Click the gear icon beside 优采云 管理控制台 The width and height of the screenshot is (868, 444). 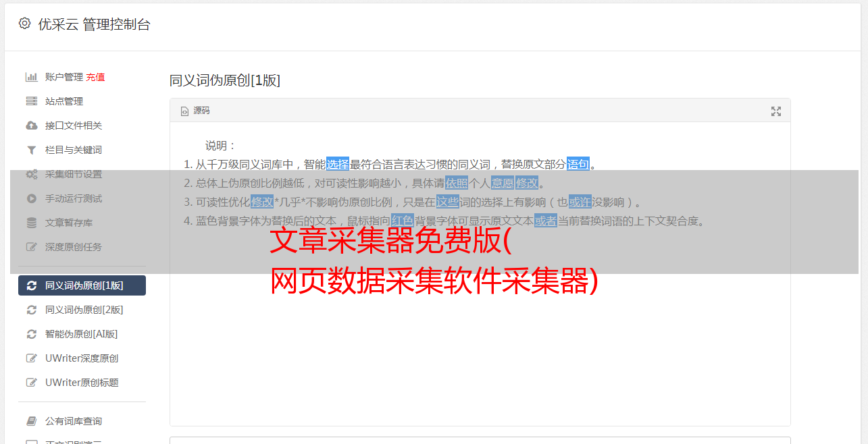pyautogui.click(x=24, y=24)
